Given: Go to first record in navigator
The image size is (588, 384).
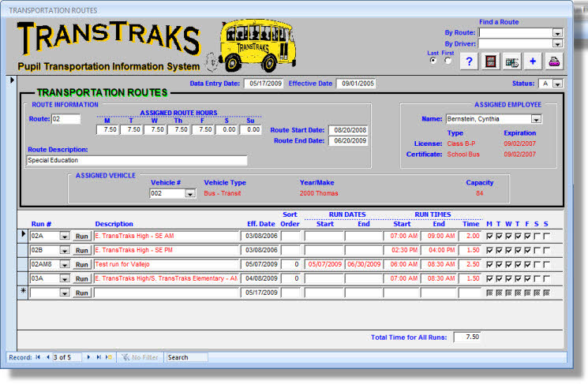Looking at the screenshot, I should pos(38,357).
